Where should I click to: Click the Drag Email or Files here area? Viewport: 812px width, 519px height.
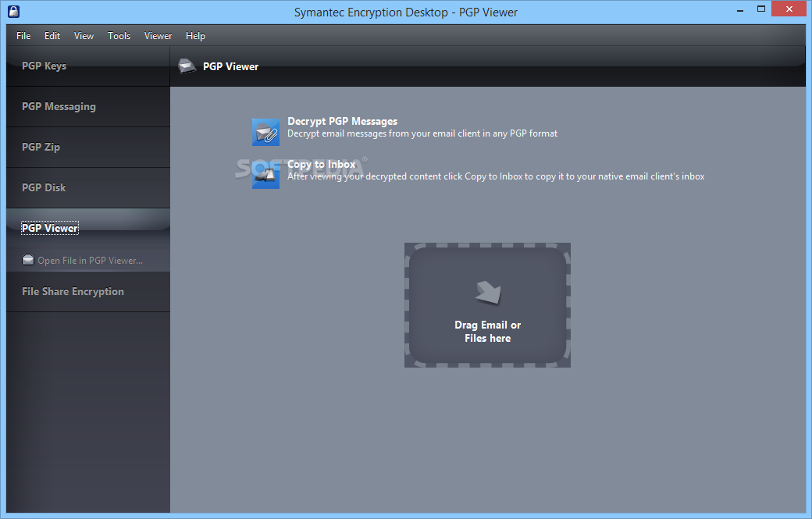(x=487, y=305)
